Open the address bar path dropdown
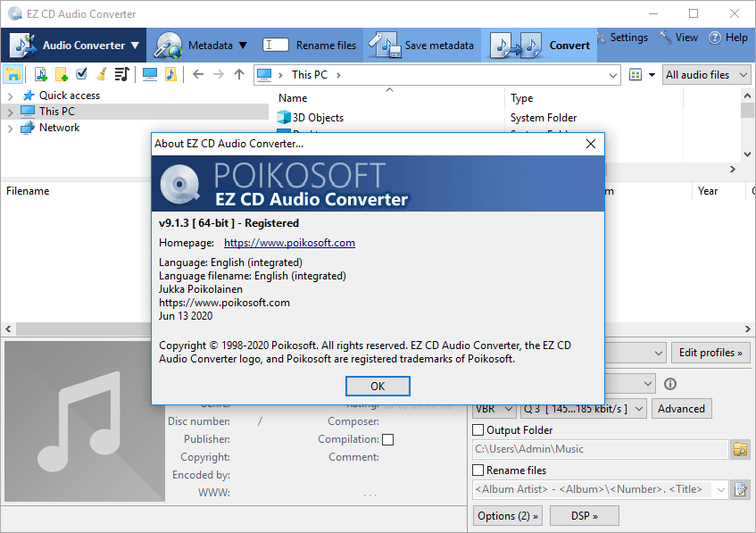The height and width of the screenshot is (533, 756). [613, 75]
